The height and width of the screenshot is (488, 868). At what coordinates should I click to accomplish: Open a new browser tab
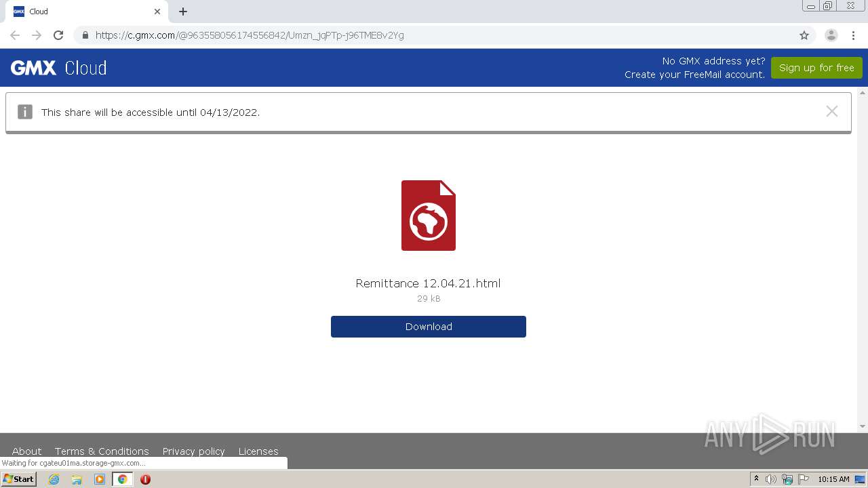183,12
